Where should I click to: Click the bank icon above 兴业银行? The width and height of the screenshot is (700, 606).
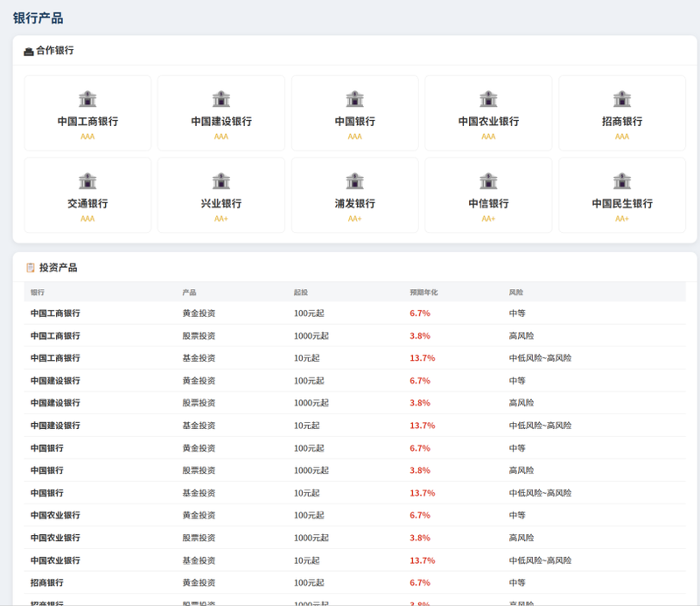pyautogui.click(x=221, y=181)
